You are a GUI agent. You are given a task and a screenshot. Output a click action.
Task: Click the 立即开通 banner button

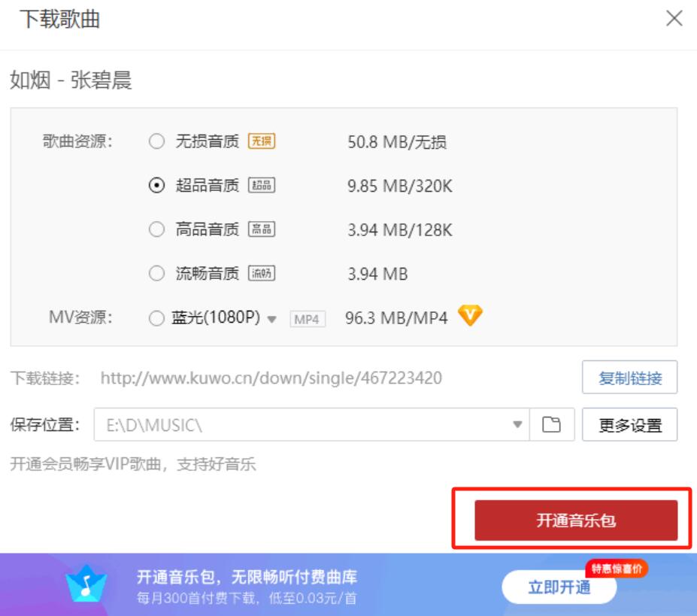point(559,587)
